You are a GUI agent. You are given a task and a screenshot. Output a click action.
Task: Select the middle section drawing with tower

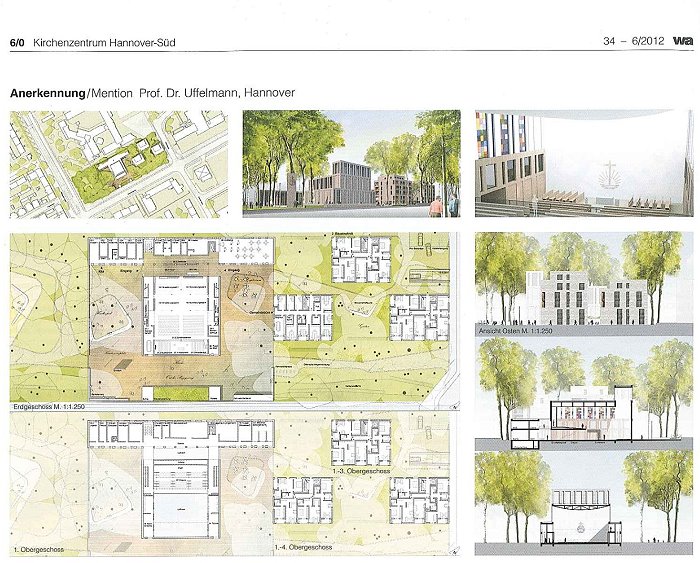(584, 395)
